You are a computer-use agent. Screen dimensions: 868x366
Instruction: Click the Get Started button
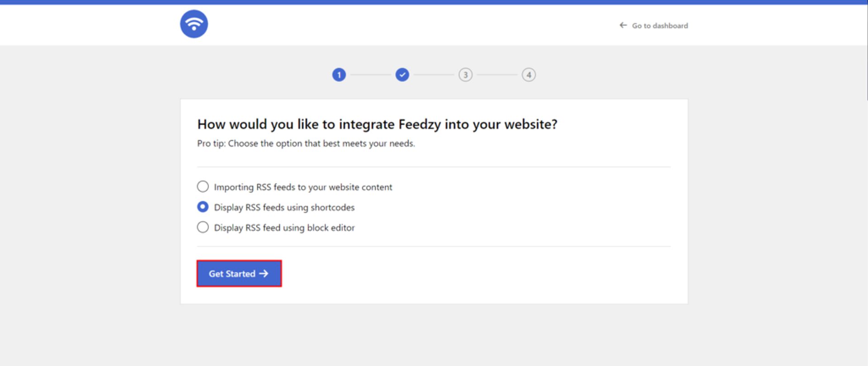pos(239,273)
